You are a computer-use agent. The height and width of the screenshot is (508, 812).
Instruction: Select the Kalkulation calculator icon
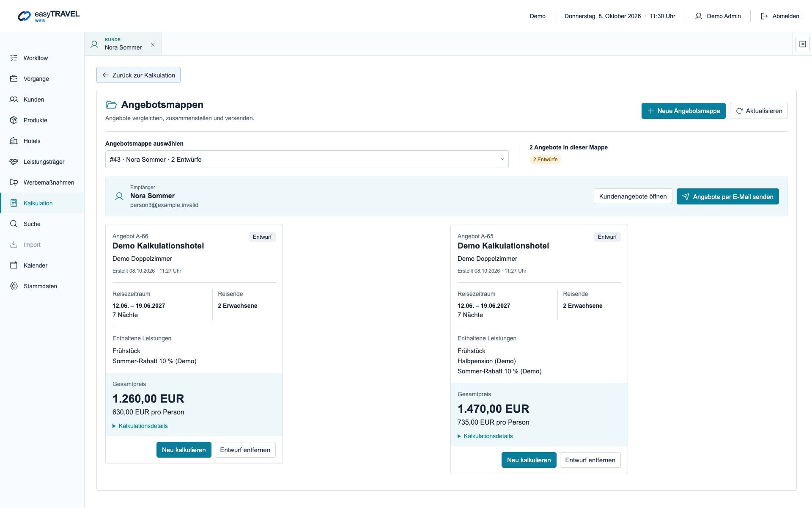(x=14, y=203)
